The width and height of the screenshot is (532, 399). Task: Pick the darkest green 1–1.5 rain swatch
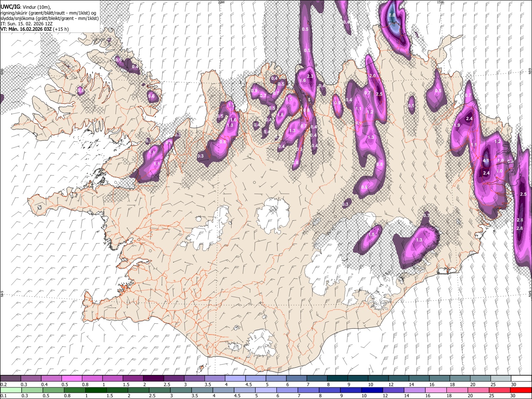pos(96,390)
